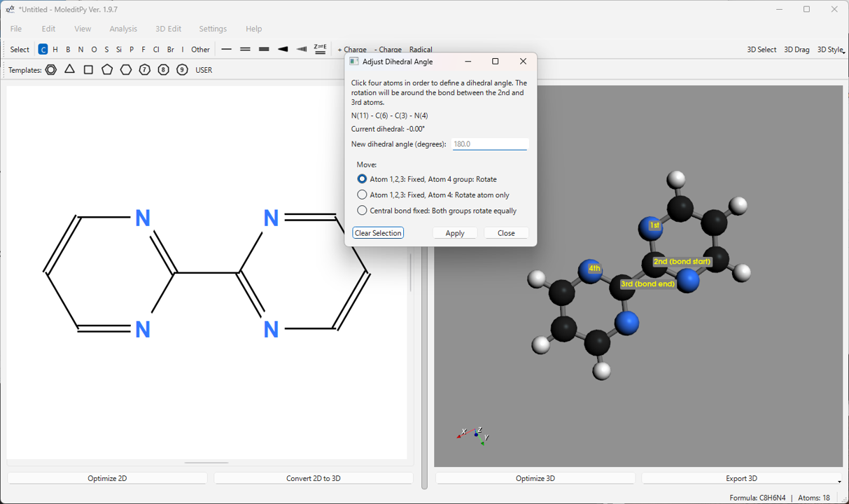Select the cyclopentane pentagon template
849x504 pixels.
[x=107, y=70]
